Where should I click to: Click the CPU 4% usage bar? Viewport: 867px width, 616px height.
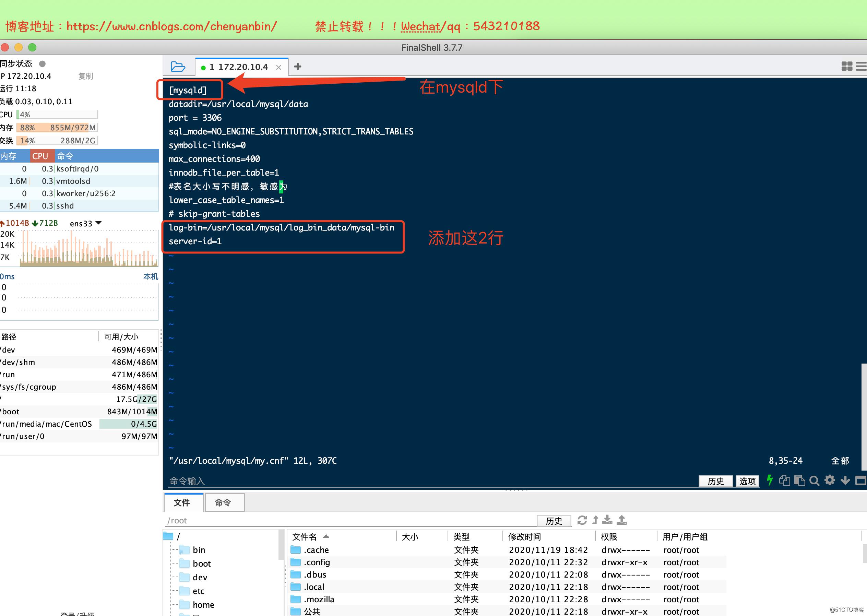tap(57, 115)
